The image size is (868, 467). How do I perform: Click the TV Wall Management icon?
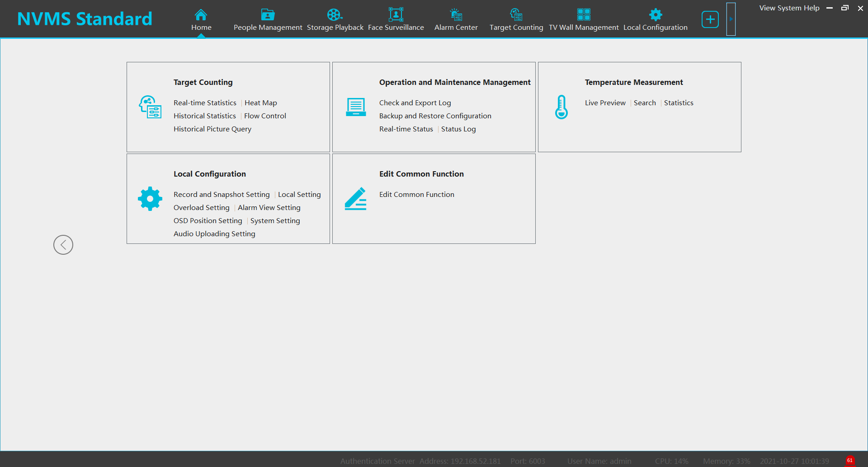coord(583,15)
